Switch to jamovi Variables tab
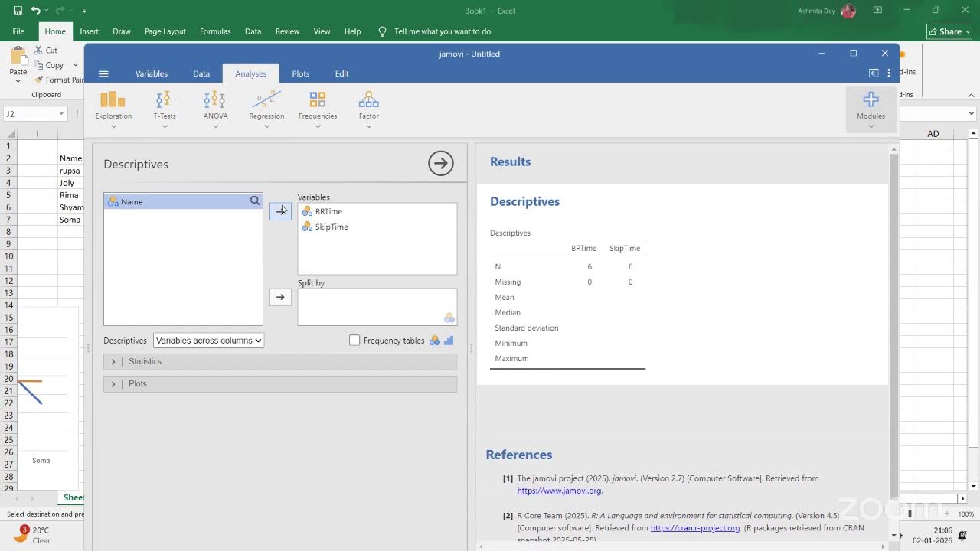 click(x=152, y=73)
